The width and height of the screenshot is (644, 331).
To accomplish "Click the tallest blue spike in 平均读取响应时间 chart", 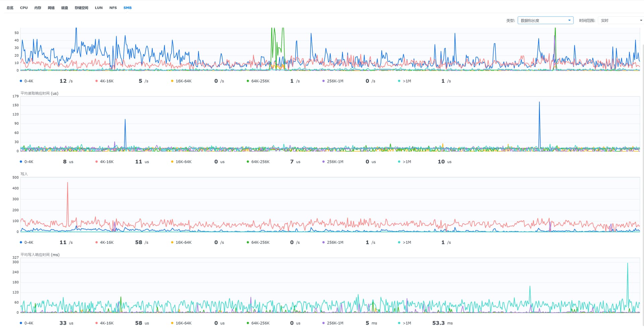I will tap(539, 107).
